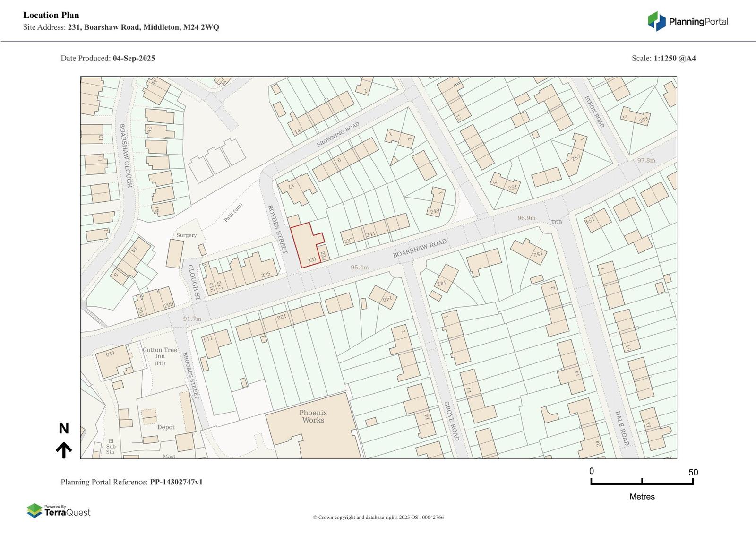Click the Grove Road street label

pyautogui.click(x=451, y=421)
